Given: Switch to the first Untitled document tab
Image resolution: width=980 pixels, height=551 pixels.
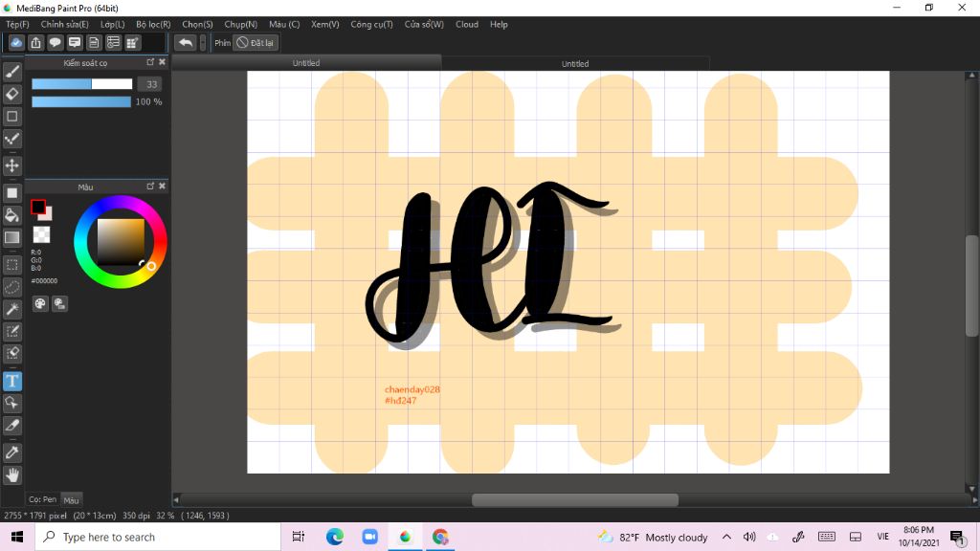Looking at the screenshot, I should click(x=306, y=63).
